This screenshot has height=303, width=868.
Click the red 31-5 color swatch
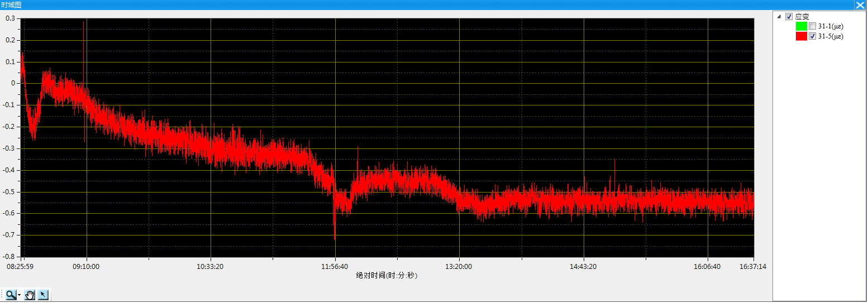point(801,36)
